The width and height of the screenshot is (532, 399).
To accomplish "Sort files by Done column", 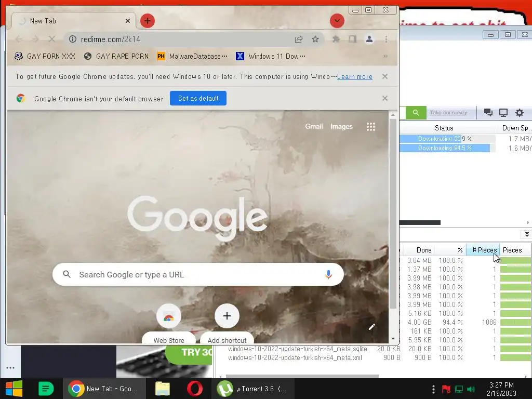I will [424, 250].
